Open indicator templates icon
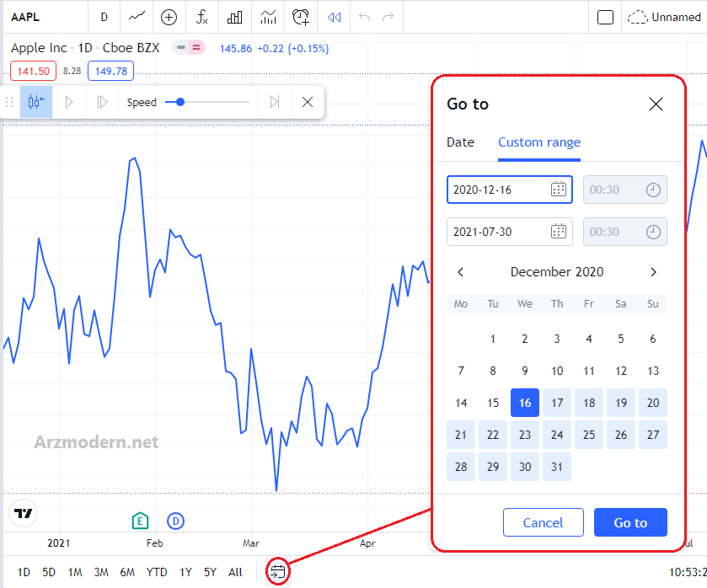Viewport: 707px width, 588px height. tap(268, 17)
